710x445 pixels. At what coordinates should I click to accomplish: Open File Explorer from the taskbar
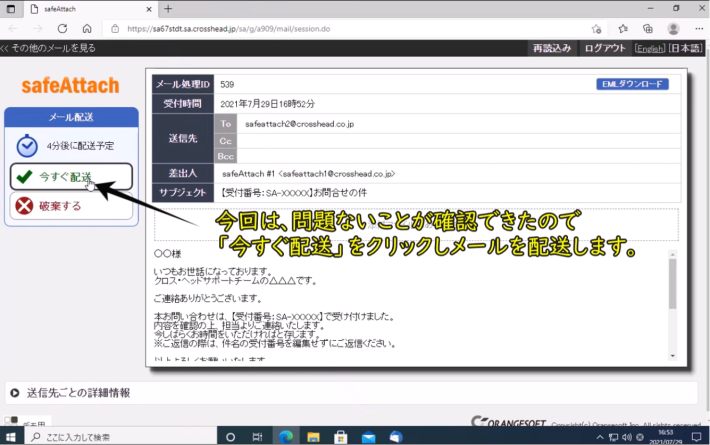(x=313, y=437)
